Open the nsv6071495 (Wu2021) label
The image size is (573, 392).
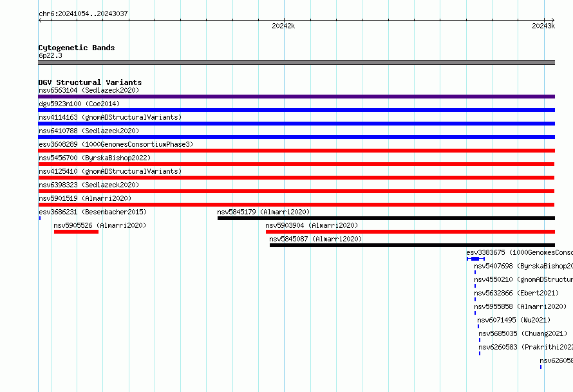click(514, 320)
